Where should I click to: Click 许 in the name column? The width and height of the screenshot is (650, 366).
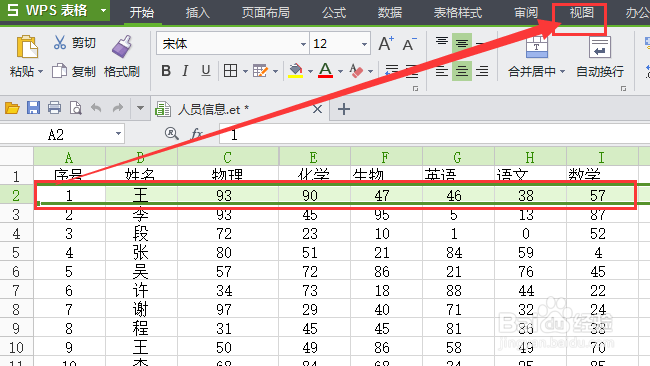(x=141, y=290)
